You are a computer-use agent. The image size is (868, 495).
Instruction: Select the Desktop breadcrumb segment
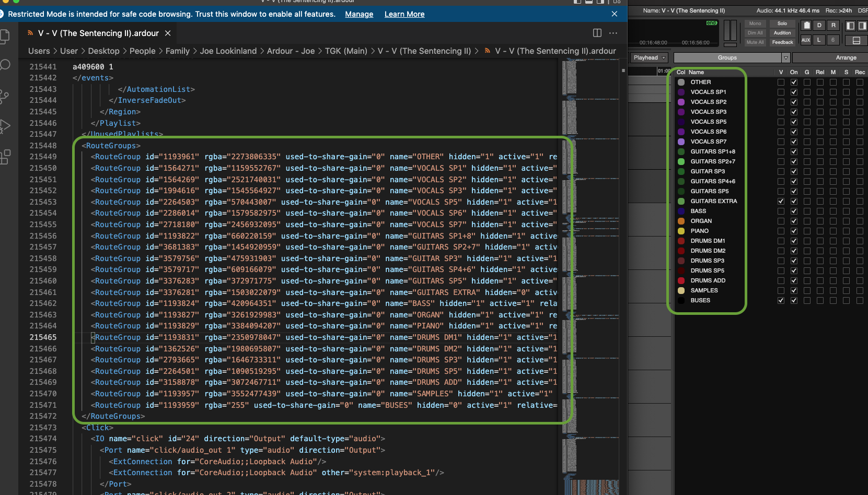[103, 51]
